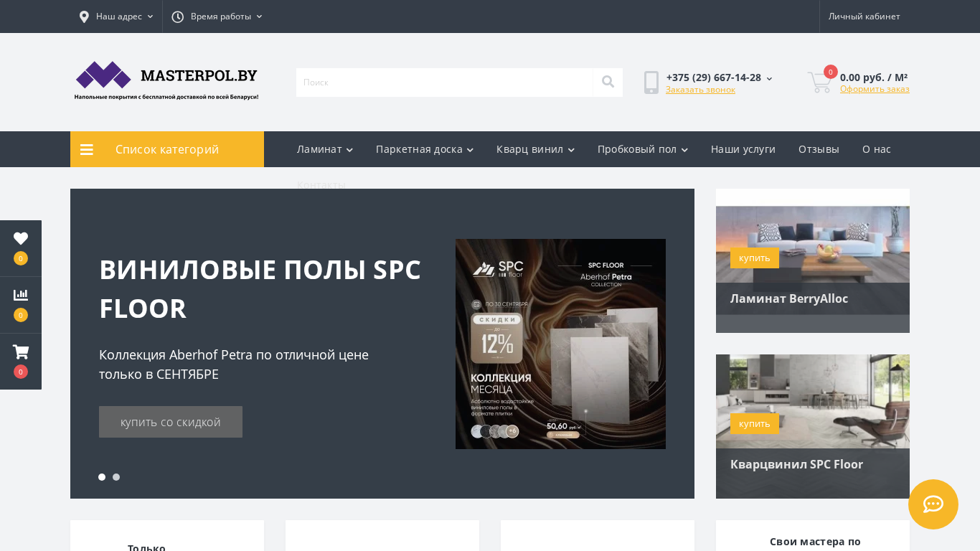Viewport: 980px width, 551px height.
Task: Click Оформить заказ link
Action: click(x=875, y=89)
